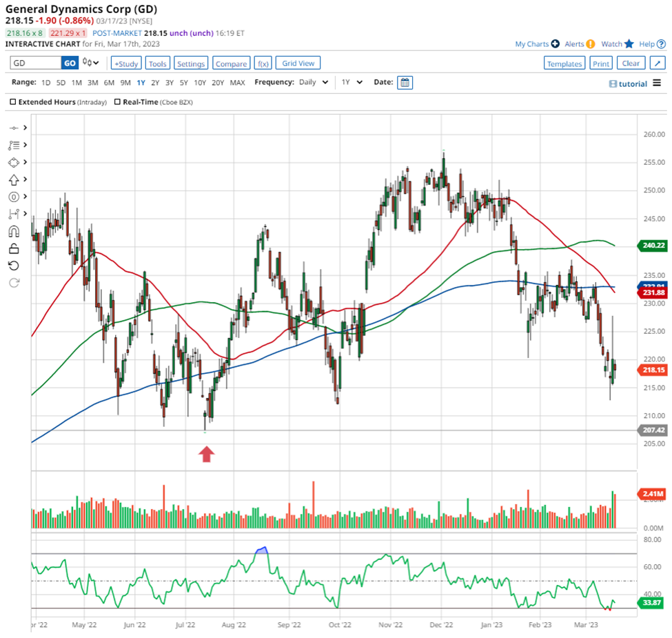Select the circled-zero symbol tool icon
This screenshot has width=672, height=638.
(14, 197)
